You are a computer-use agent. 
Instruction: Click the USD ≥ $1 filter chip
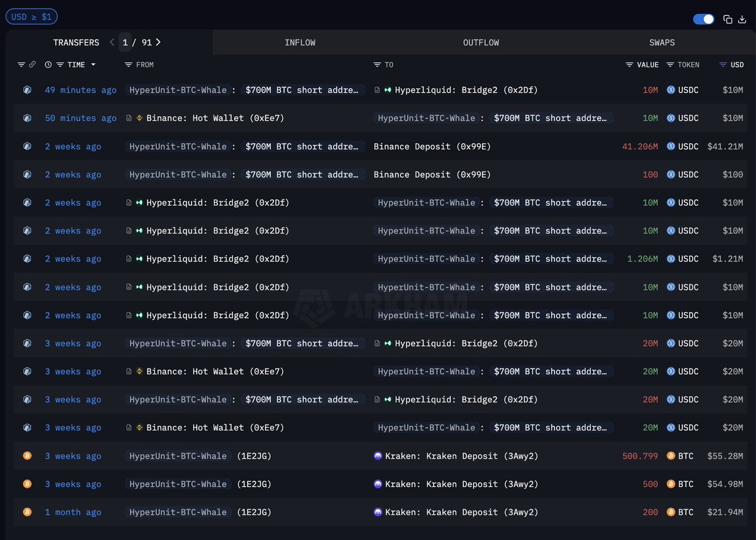coord(31,17)
